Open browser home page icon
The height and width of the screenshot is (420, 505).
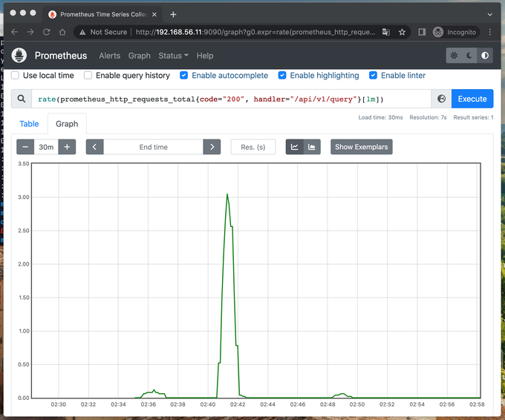click(62, 32)
